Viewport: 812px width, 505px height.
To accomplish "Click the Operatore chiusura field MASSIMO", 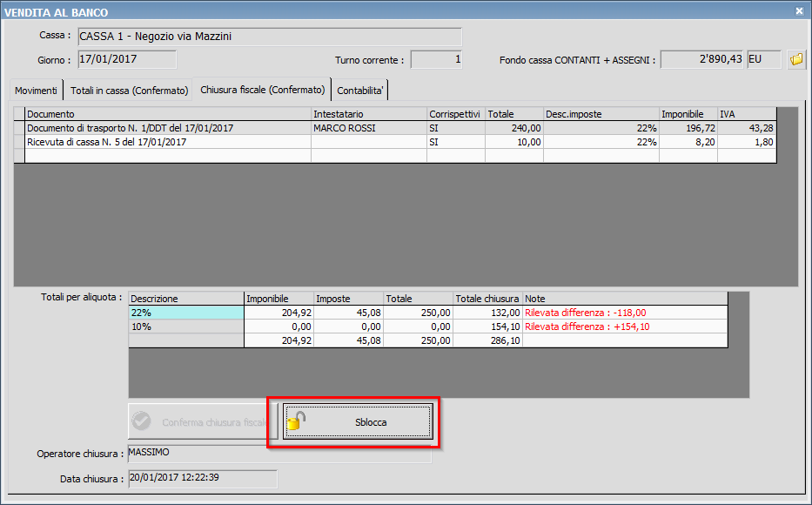I will [x=279, y=454].
